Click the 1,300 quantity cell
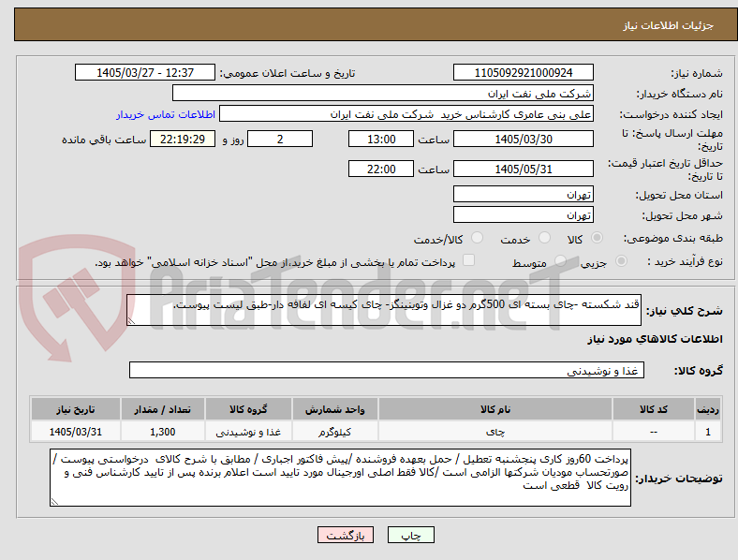This screenshot has width=738, height=560. click(x=162, y=432)
